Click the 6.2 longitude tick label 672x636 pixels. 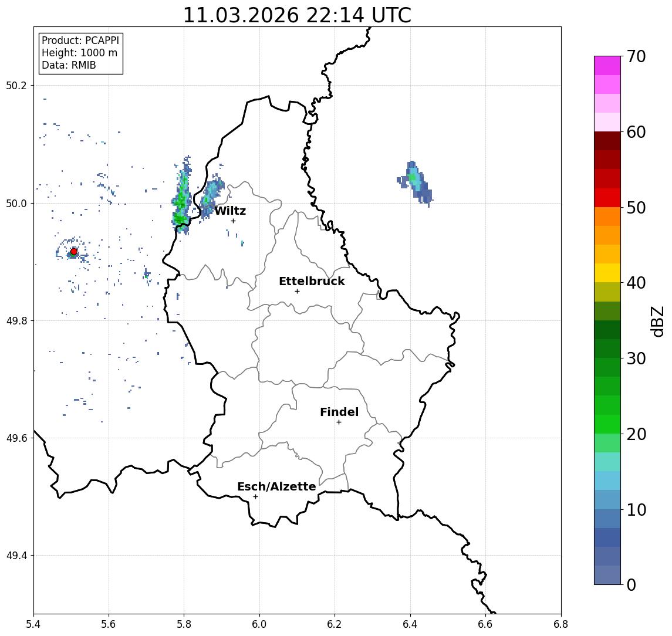[x=335, y=624]
